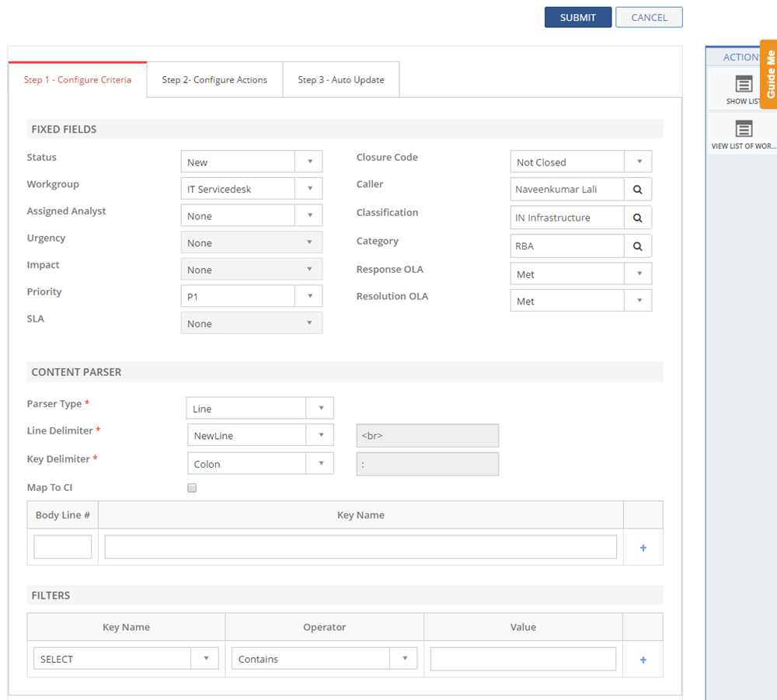Open the Step 3 - Auto Update tab
The height and width of the screenshot is (700, 777).
point(341,80)
